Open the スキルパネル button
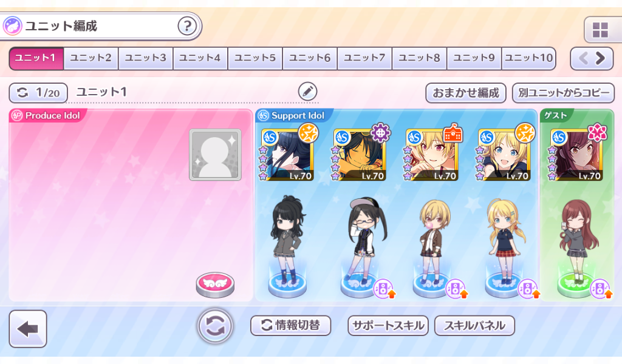 click(474, 326)
